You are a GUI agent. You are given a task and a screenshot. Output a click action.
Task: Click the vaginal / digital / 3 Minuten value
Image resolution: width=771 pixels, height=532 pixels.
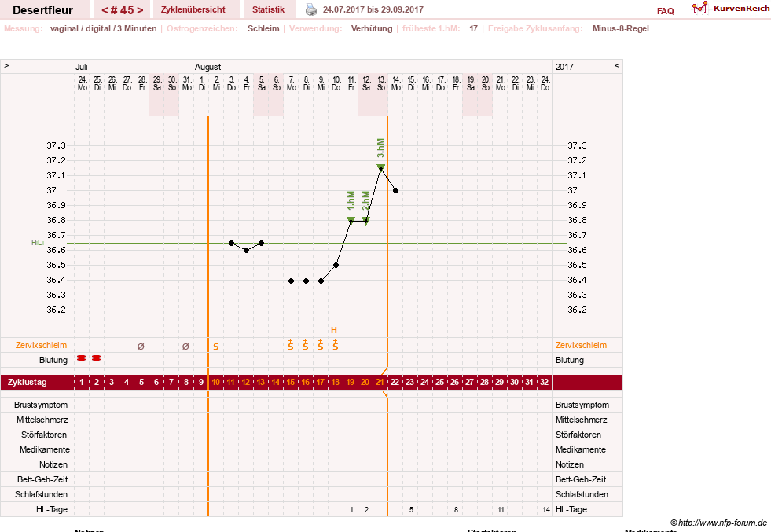coord(103,28)
